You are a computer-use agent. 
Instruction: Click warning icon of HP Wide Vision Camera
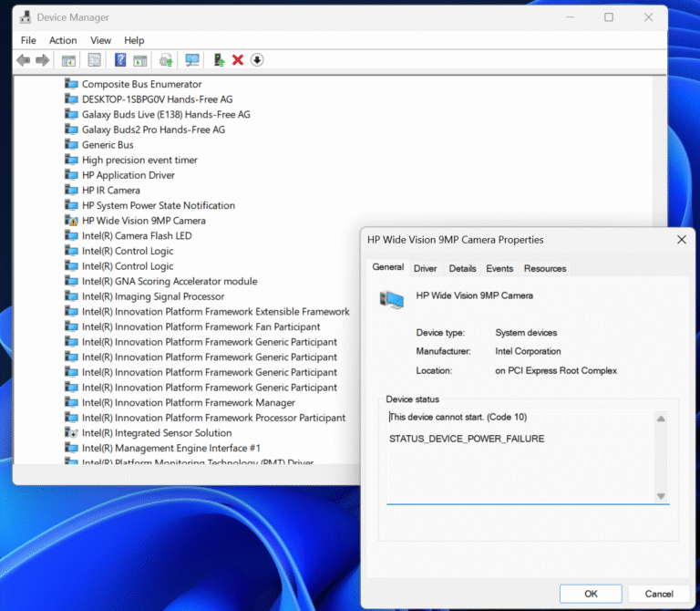click(x=71, y=221)
